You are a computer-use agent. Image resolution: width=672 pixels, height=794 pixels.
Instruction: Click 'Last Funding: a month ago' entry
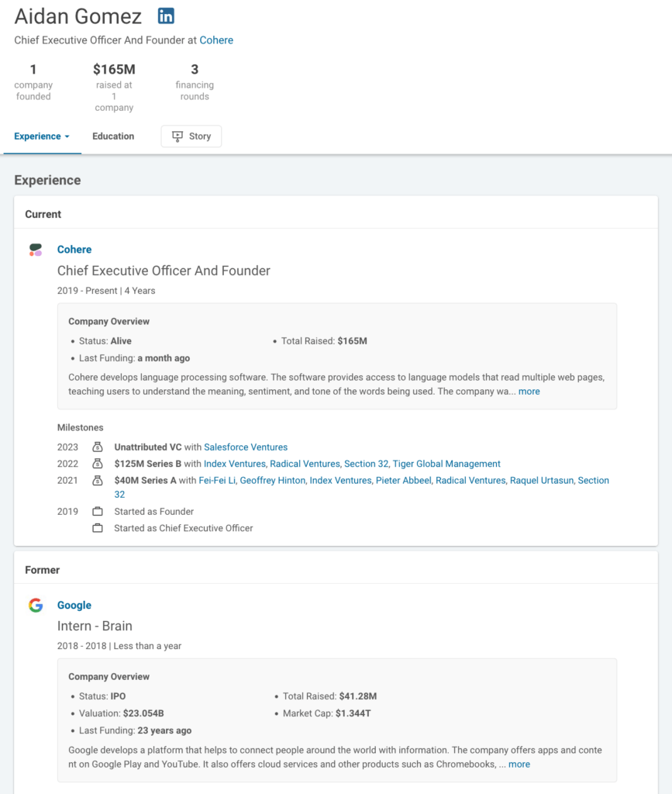[x=135, y=358]
